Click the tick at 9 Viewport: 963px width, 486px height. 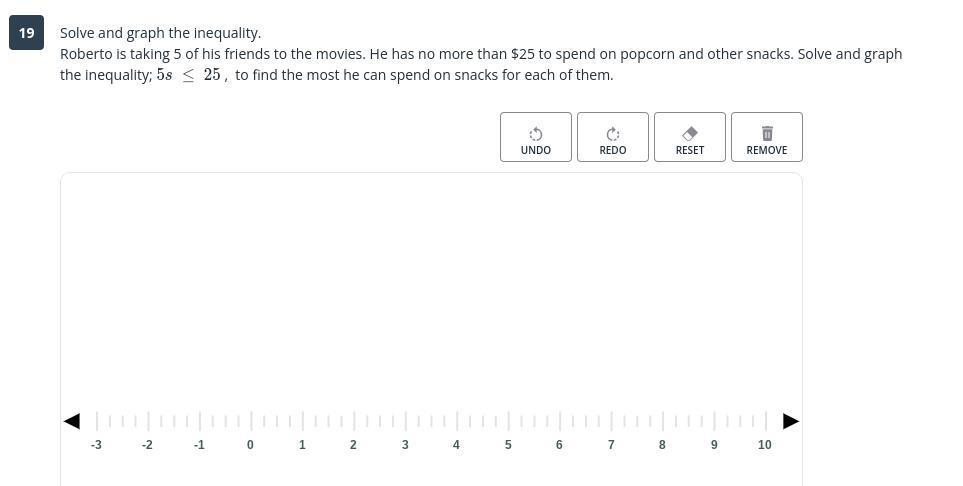click(714, 421)
